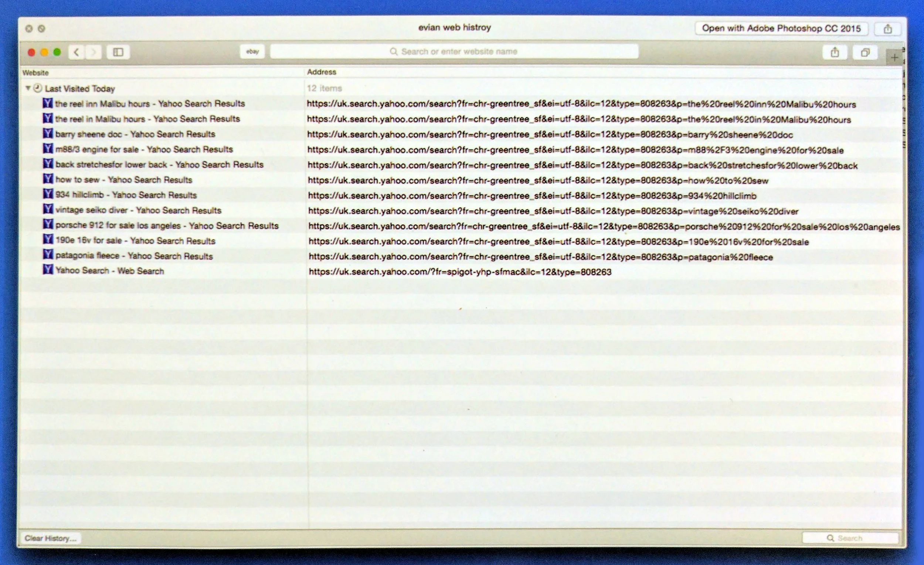
Task: Click the magnifier icon in address field
Action: tap(393, 51)
